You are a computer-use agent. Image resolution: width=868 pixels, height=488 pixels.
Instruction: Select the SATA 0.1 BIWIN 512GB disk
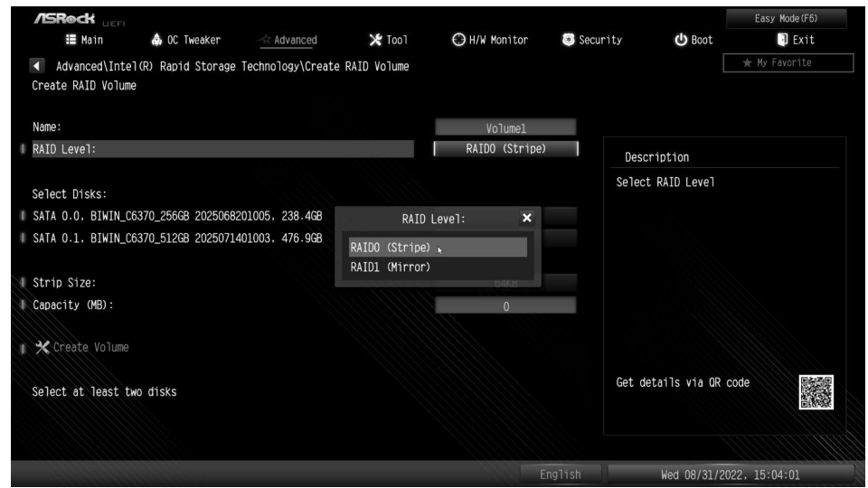(172, 238)
